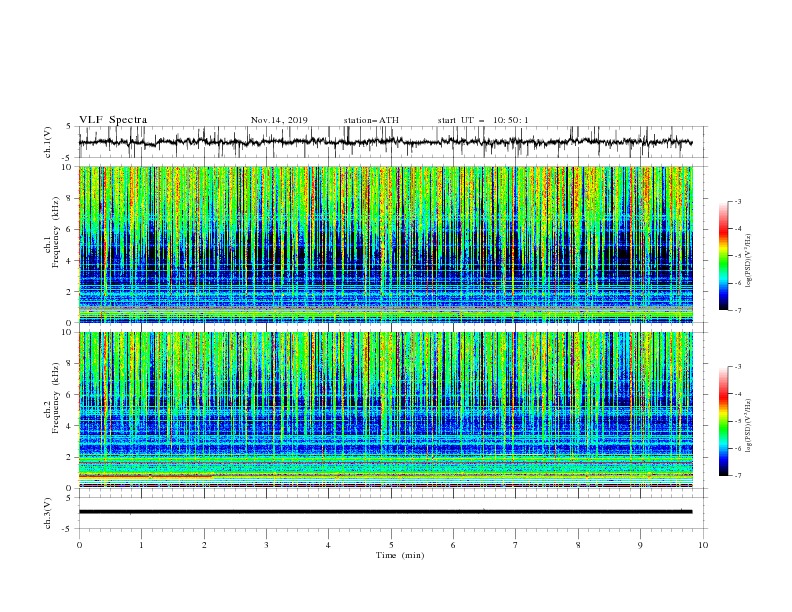Click the "-5" tick on the lower color bar
This screenshot has height=612, width=792.
click(x=738, y=421)
